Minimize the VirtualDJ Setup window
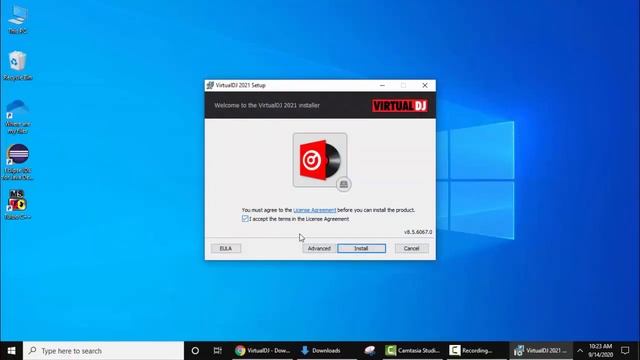The width and height of the screenshot is (640, 360). 382,85
